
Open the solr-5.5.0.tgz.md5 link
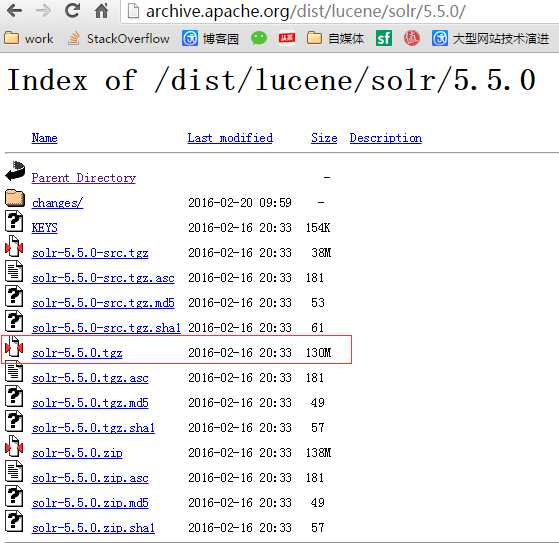point(90,403)
